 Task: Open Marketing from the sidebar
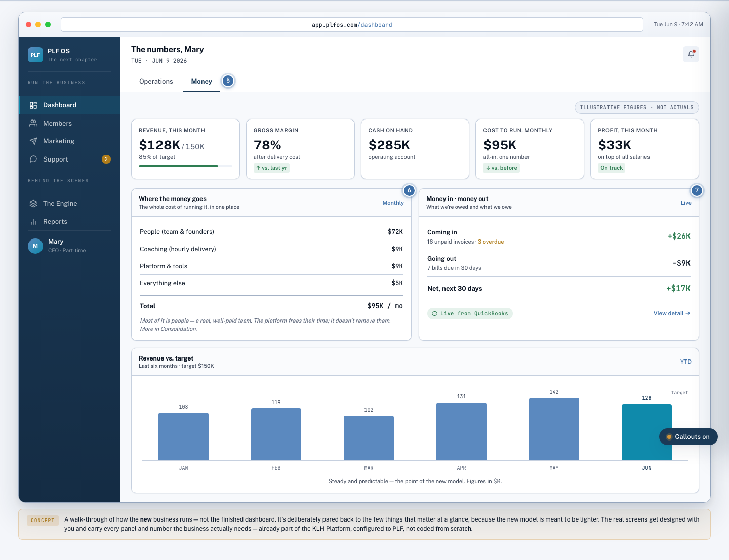point(69,141)
